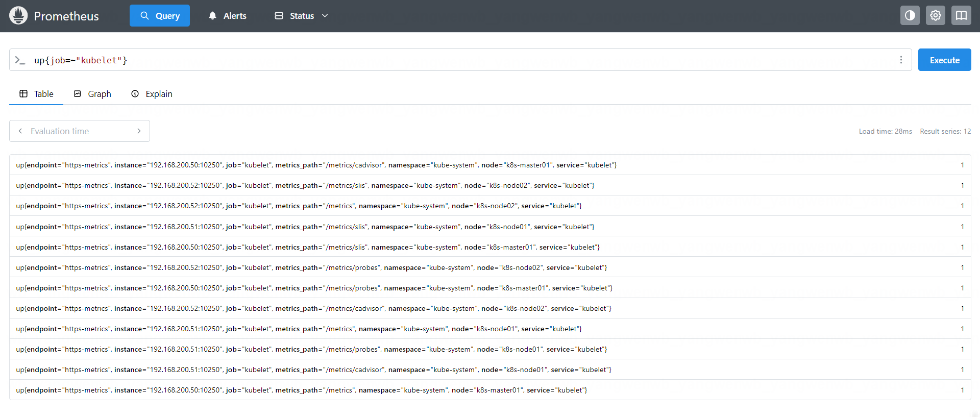This screenshot has width=980, height=417.
Task: Step evaluation time backward with left chevron
Action: pyautogui.click(x=20, y=131)
